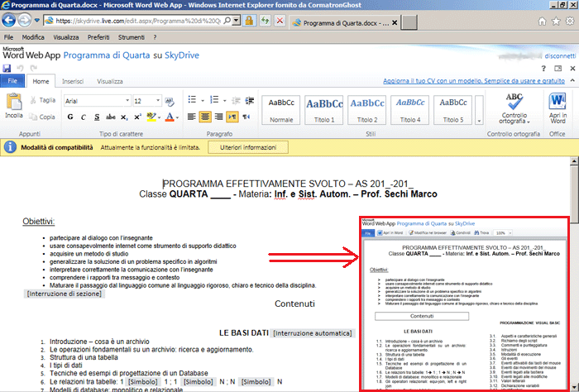Open the Programma di Quarta document link
The width and height of the screenshot is (579, 392).
[x=107, y=55]
